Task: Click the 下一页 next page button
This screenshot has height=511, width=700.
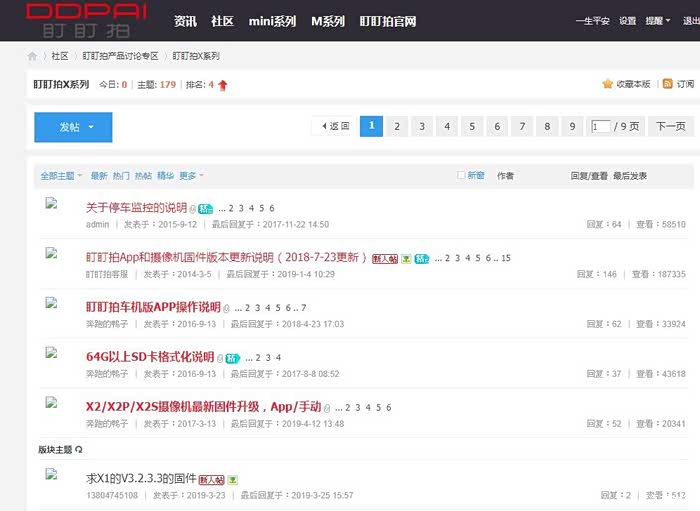Action: [670, 126]
